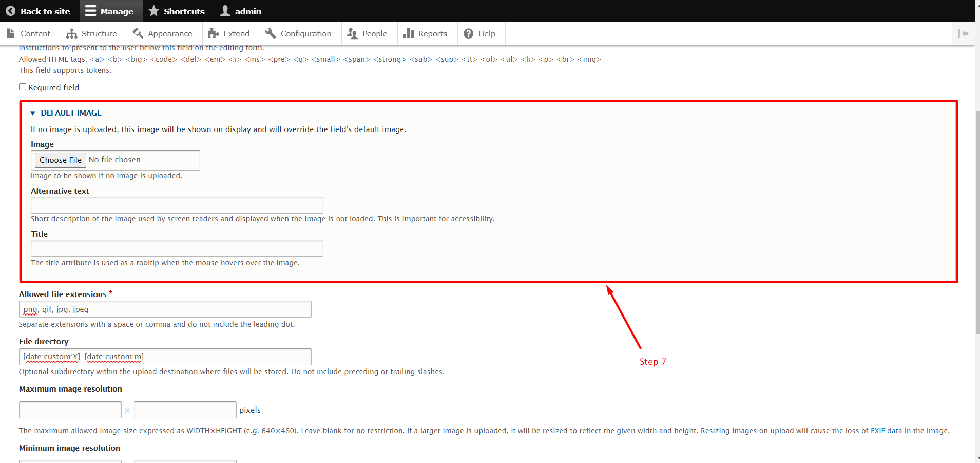This screenshot has height=463, width=980.
Task: Click the admin account tab label
Action: pos(248,11)
